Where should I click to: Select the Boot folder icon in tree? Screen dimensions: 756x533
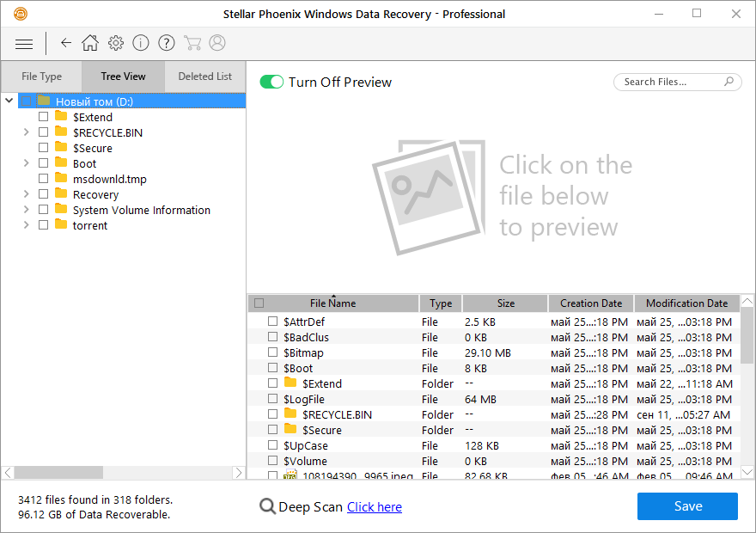coord(61,162)
